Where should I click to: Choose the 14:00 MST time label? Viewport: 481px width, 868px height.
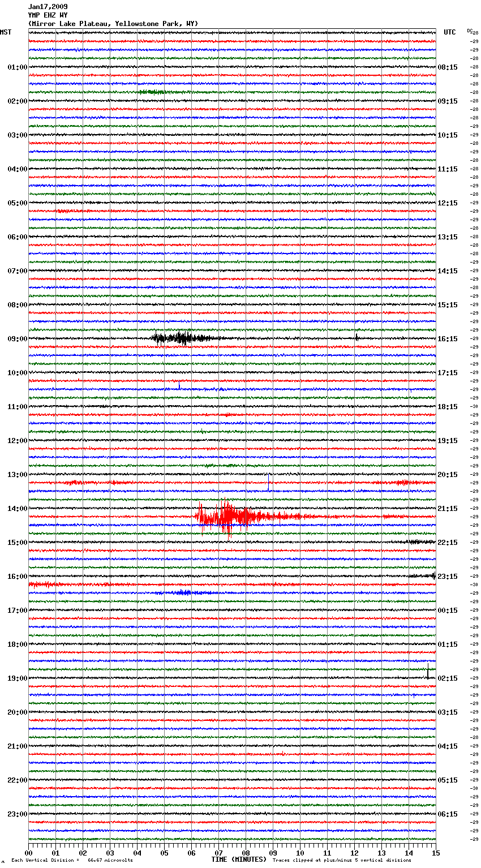click(x=17, y=509)
